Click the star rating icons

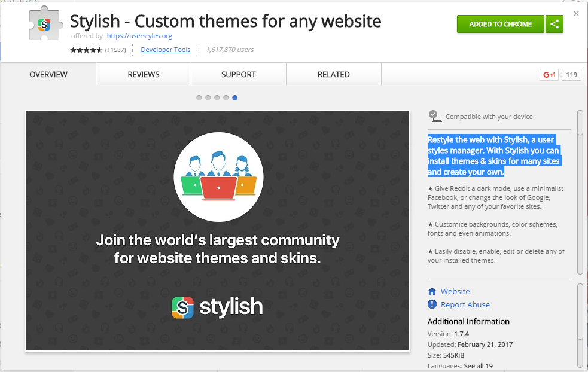[86, 50]
